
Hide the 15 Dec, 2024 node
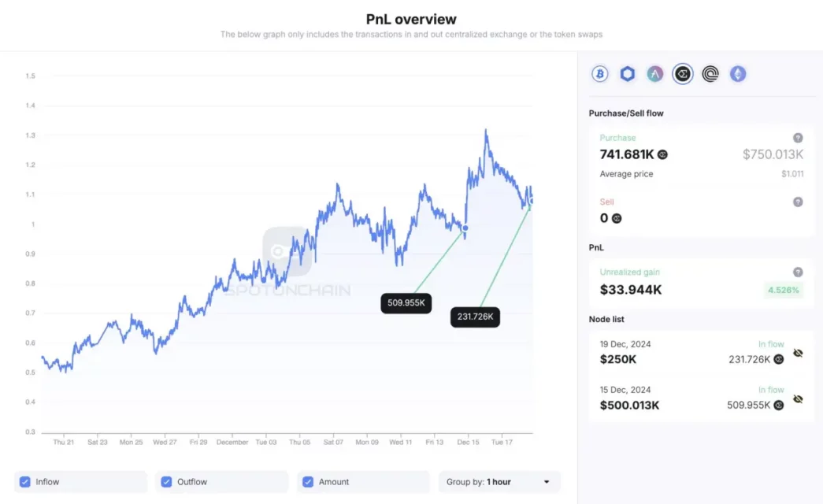click(x=798, y=399)
